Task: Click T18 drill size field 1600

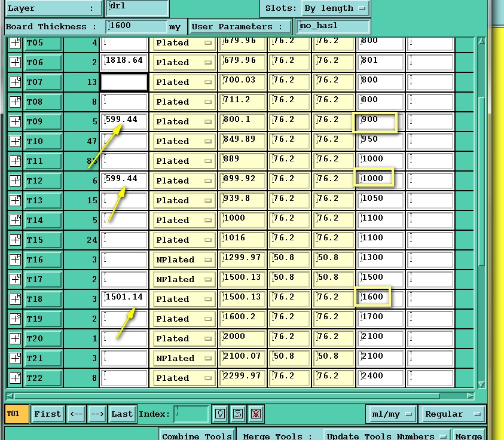Action: 380,299
